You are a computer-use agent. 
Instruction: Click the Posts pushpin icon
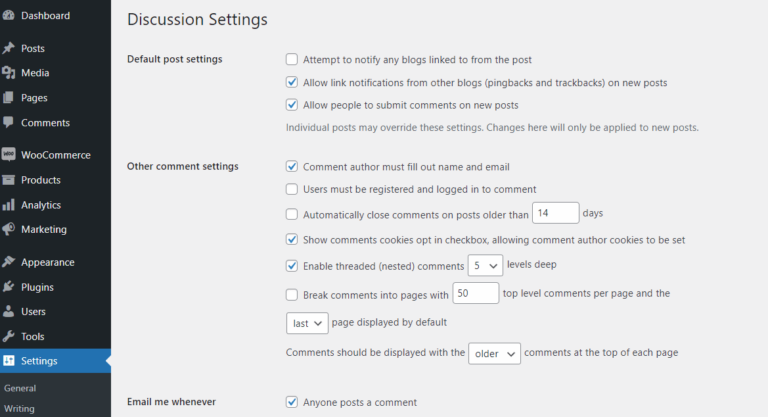click(9, 48)
